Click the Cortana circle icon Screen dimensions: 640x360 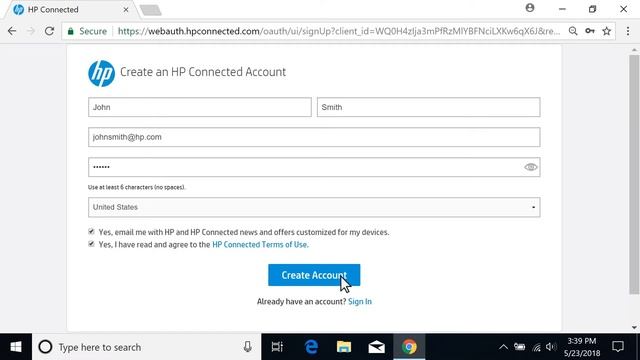click(x=45, y=347)
